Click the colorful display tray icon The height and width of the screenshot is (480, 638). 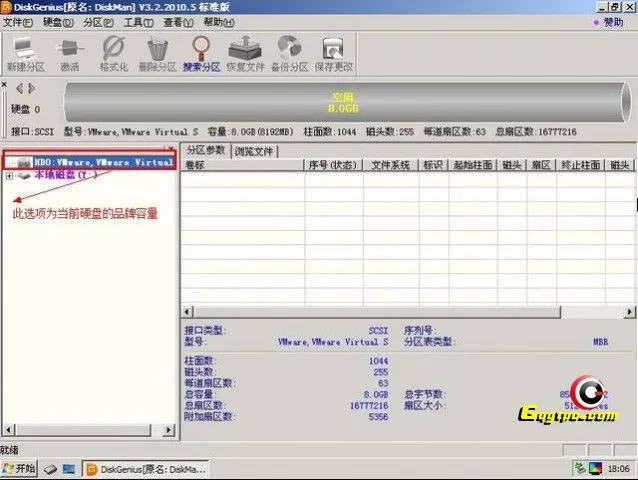coord(595,468)
